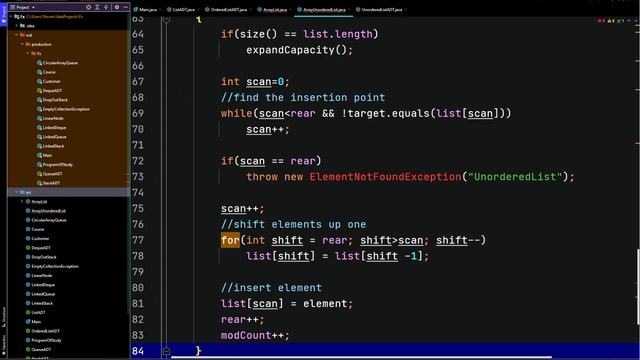Collapse the src folder

point(17,192)
